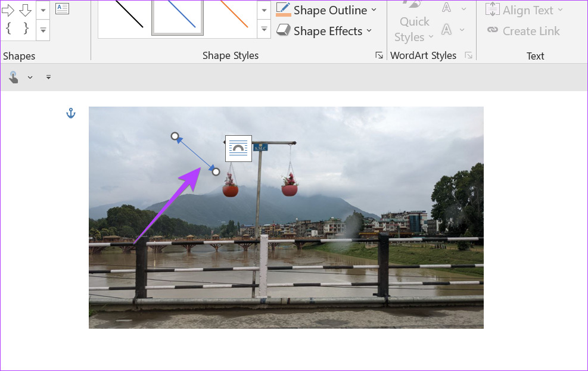Viewport: 588px width, 371px height.
Task: Click the Shape Outline color pen swatch
Action: (284, 10)
